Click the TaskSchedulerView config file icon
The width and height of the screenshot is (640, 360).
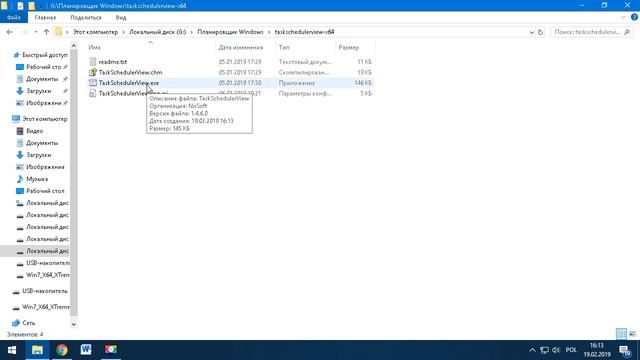[x=93, y=93]
